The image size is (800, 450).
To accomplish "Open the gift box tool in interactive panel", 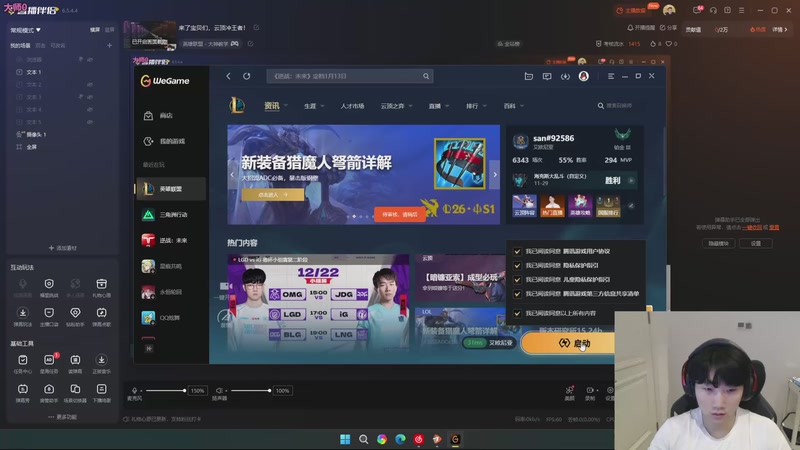I will pyautogui.click(x=102, y=284).
